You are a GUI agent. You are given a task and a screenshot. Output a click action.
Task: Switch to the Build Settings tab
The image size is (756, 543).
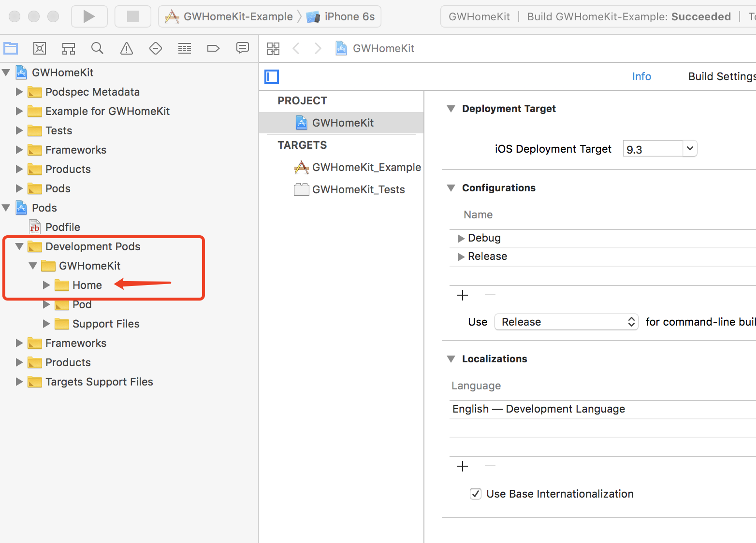pos(721,76)
